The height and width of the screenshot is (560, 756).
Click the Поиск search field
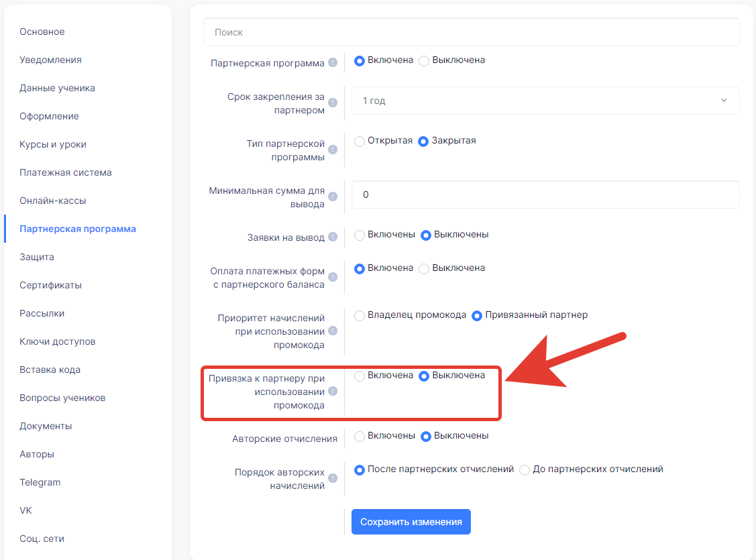471,32
